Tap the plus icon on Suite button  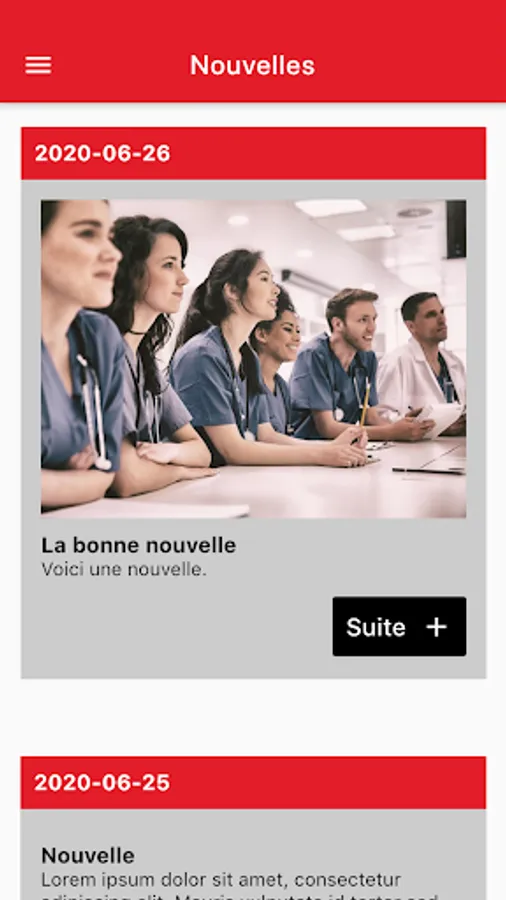[x=436, y=627]
